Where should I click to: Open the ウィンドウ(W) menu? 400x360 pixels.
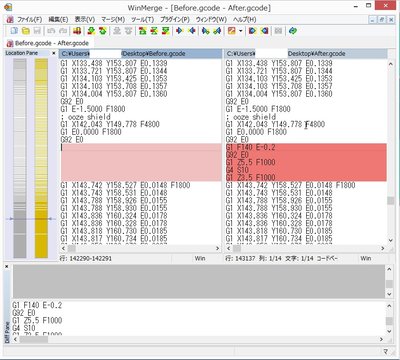click(211, 19)
